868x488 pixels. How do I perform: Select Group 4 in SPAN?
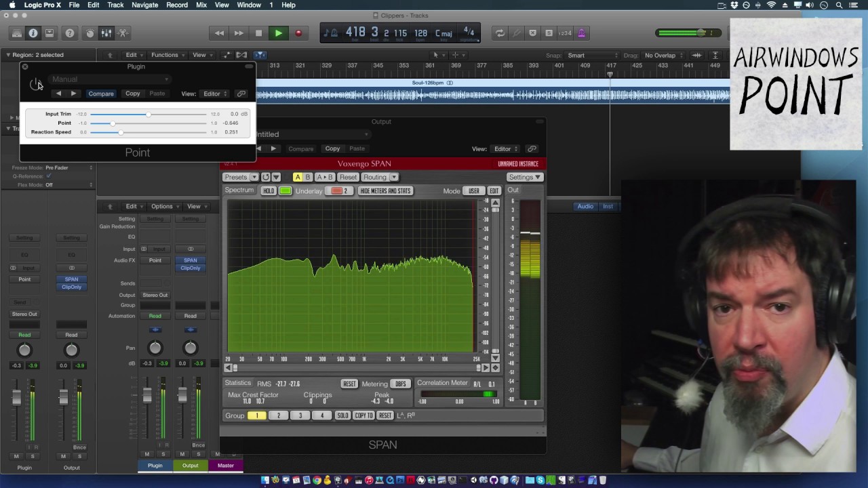[x=322, y=415]
